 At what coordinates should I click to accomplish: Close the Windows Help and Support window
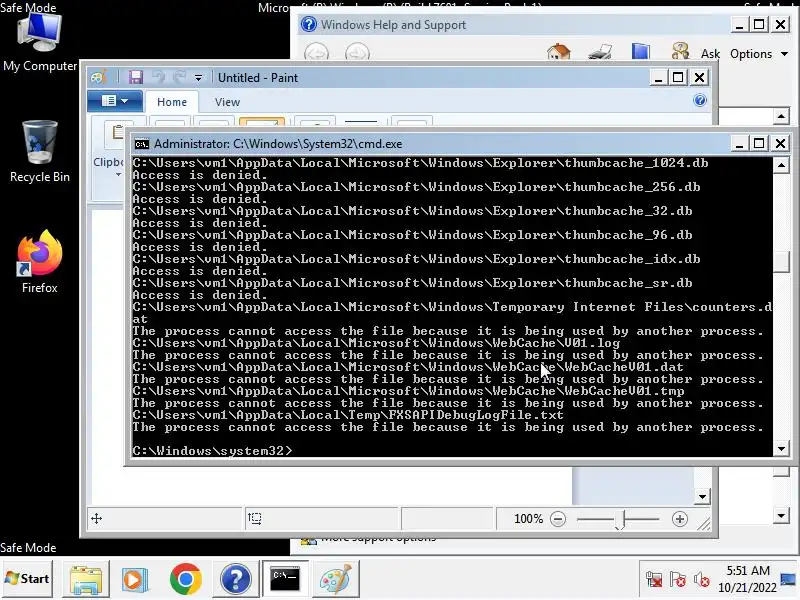coord(780,24)
